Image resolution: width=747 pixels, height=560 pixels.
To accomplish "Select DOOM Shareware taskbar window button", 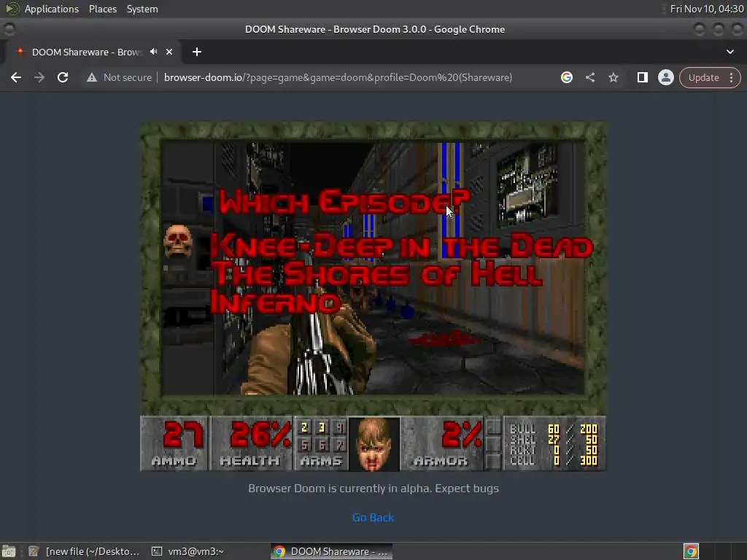I will pyautogui.click(x=332, y=551).
